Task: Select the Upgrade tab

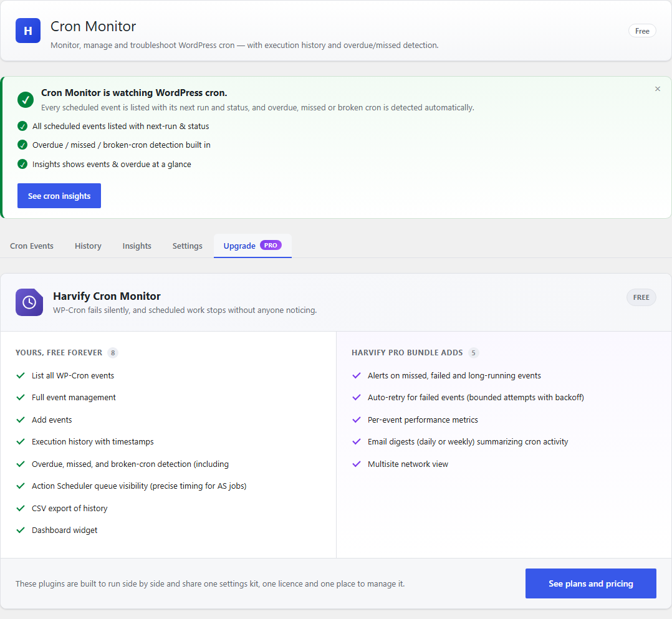Action: [x=252, y=246]
